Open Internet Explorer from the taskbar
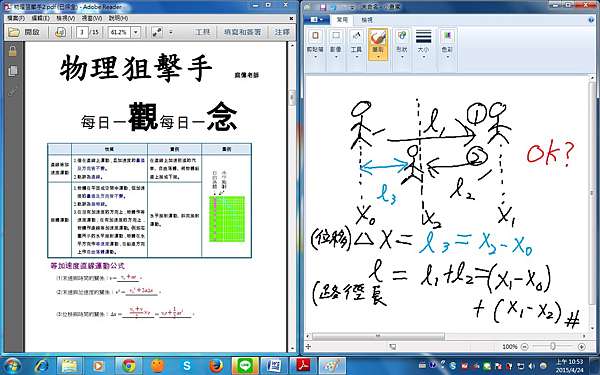 point(41,366)
